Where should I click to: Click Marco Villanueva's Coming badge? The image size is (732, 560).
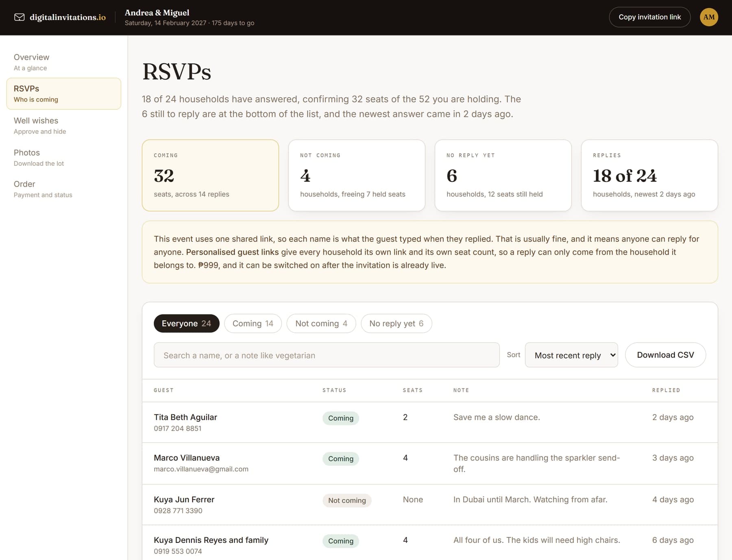pyautogui.click(x=341, y=459)
